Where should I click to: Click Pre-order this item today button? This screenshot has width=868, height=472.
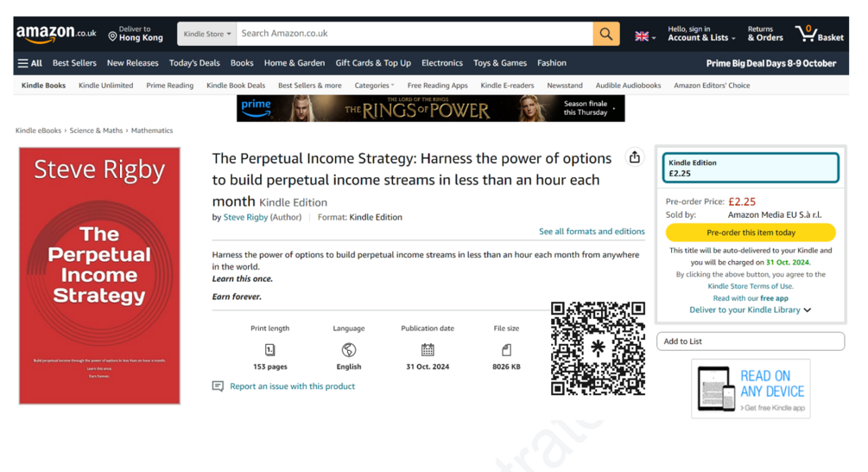click(751, 233)
